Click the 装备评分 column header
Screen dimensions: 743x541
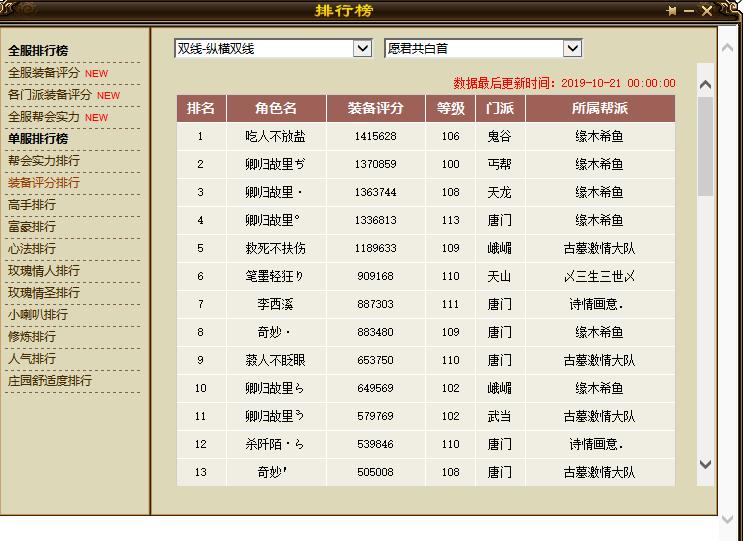(x=375, y=108)
